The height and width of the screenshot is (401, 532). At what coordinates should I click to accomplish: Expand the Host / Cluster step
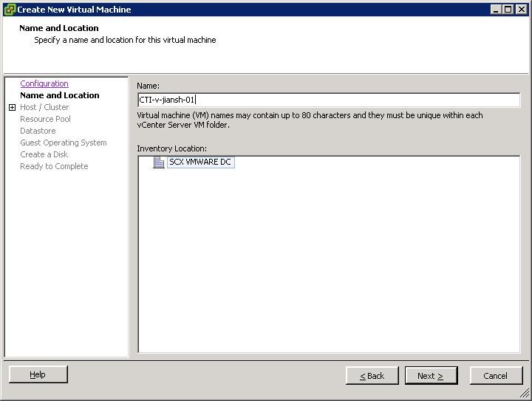(13, 108)
